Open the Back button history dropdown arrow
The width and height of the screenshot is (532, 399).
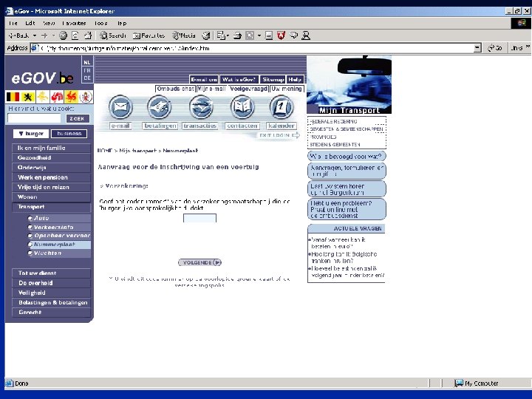click(x=35, y=35)
